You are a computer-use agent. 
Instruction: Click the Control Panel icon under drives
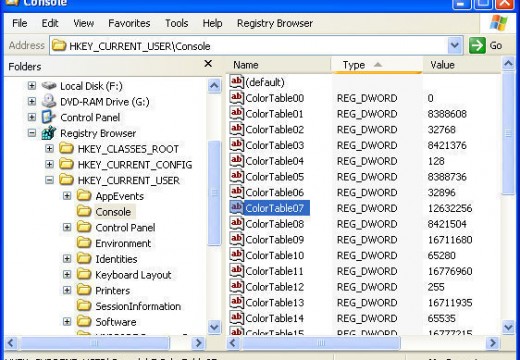point(49,117)
